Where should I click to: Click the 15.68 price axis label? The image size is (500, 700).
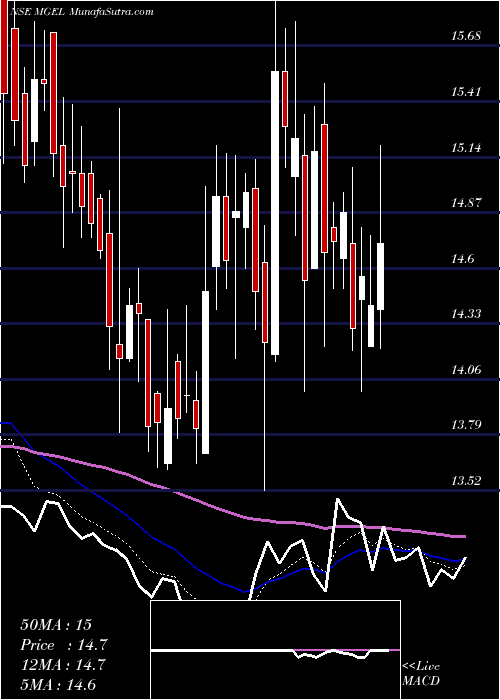466,36
